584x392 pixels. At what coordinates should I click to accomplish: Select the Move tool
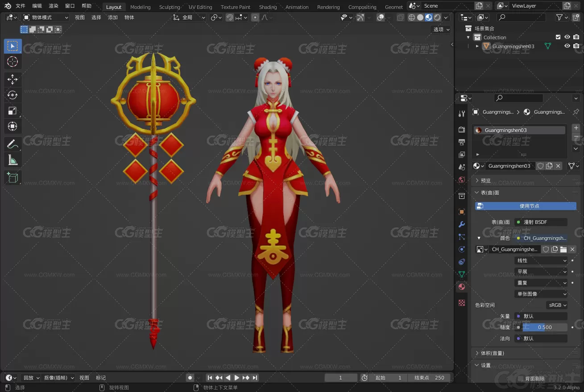coord(12,80)
